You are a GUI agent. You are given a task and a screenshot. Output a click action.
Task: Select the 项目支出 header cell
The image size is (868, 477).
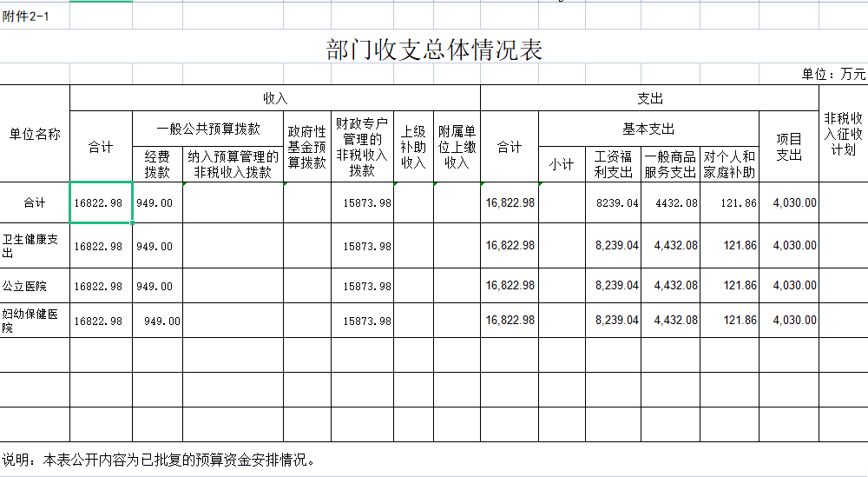(x=789, y=147)
